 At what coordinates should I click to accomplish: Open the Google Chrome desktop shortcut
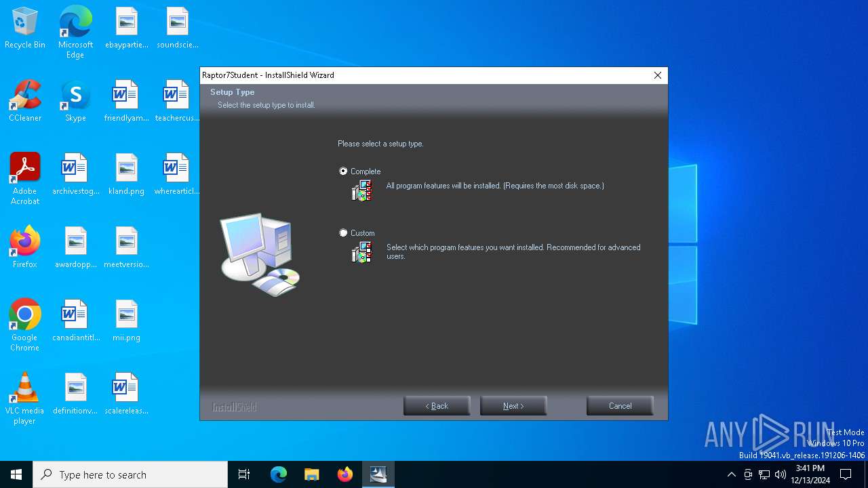(x=25, y=325)
